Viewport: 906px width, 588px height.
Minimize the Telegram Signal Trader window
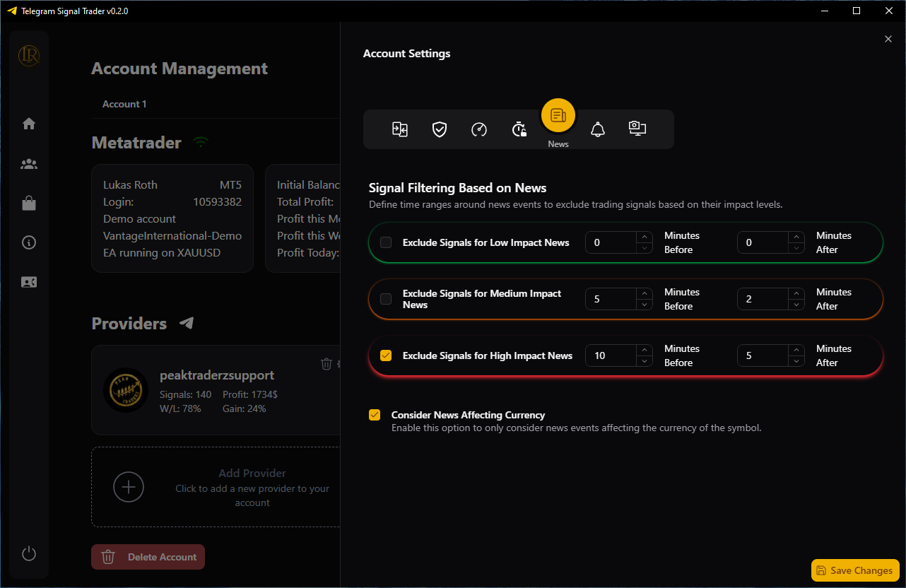click(825, 11)
